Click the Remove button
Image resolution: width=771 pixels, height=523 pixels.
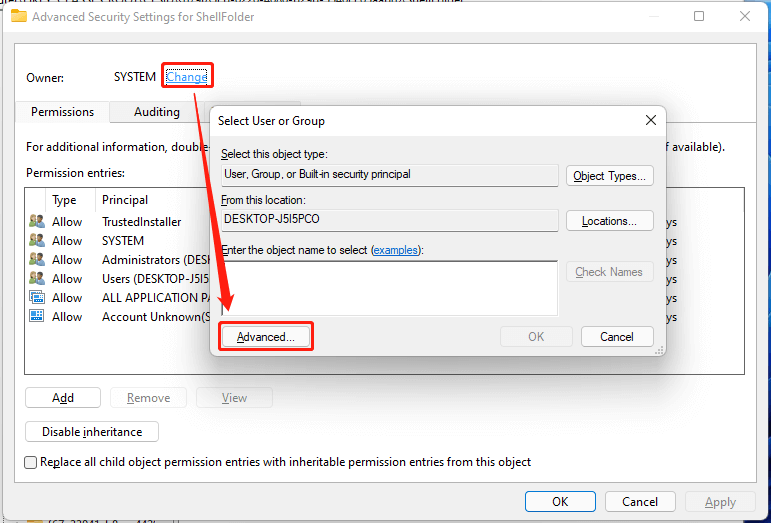click(148, 398)
